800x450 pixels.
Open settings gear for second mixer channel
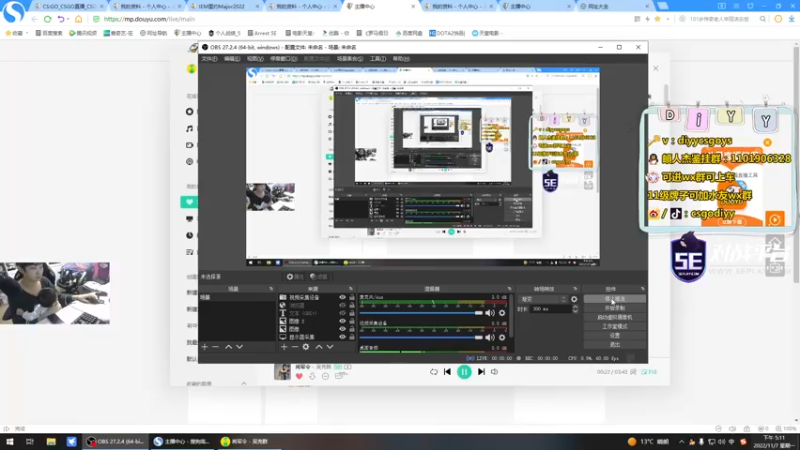[x=502, y=337]
